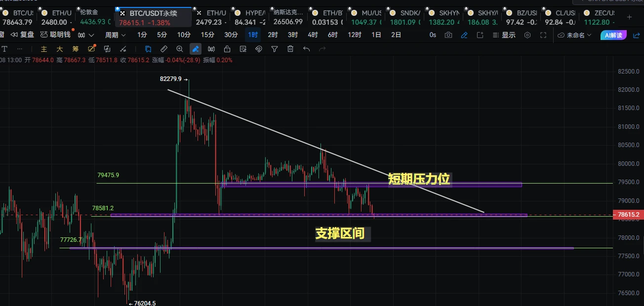Open more drawing tools ellipsis menu
Screen dimensions: 644x306
(20, 49)
